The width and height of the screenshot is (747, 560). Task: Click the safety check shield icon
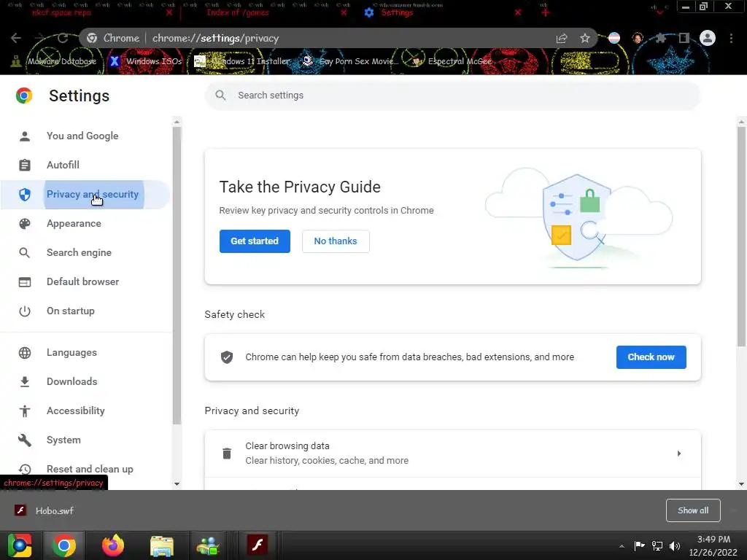pos(227,357)
